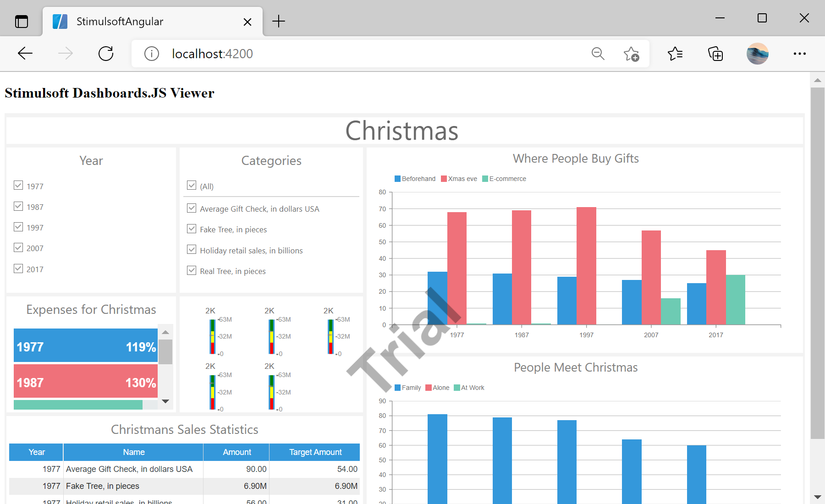Open the Settings and more ellipsis menu
This screenshot has width=825, height=504.
[800, 54]
